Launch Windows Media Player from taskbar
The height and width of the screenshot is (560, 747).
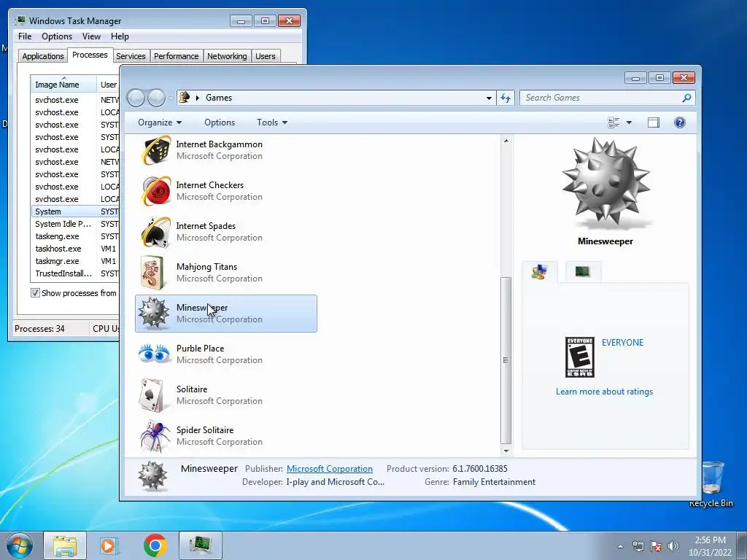click(109, 545)
